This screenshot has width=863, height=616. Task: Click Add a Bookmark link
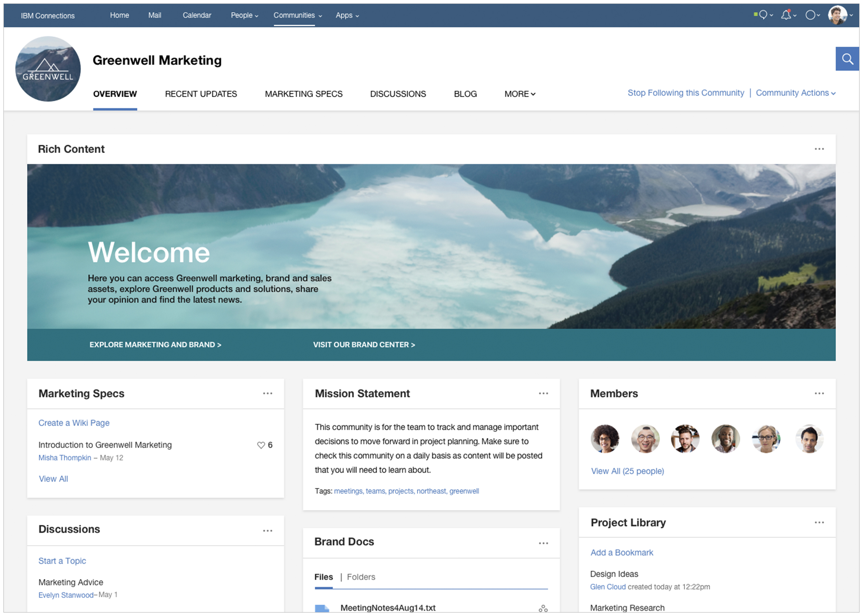click(x=622, y=553)
